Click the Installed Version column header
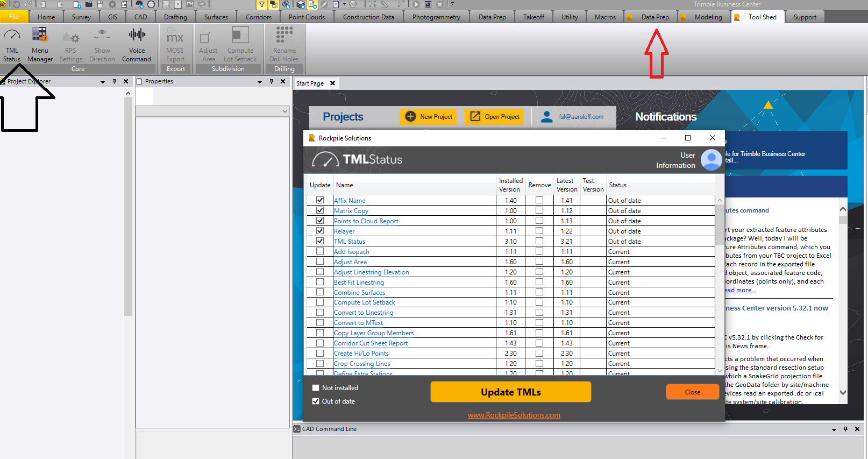 tap(510, 185)
